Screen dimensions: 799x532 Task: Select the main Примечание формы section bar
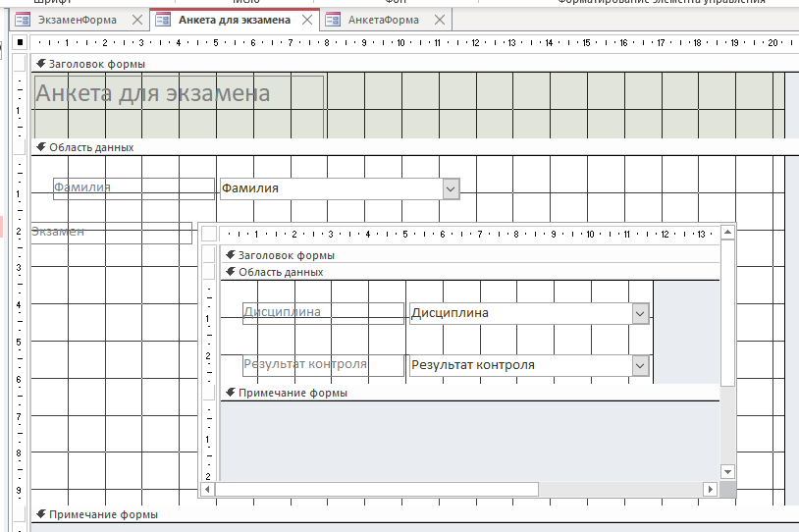coord(415,514)
